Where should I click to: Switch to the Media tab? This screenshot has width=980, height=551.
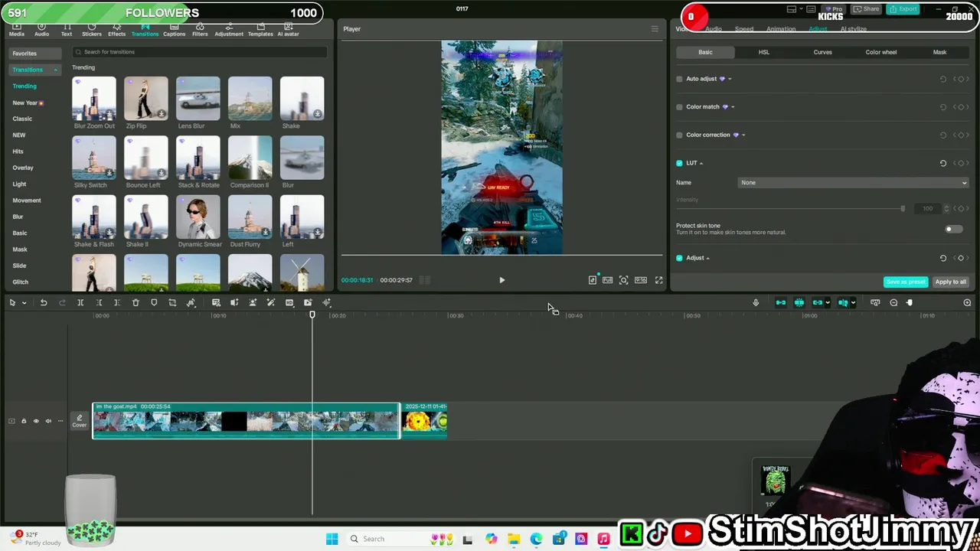[16, 31]
